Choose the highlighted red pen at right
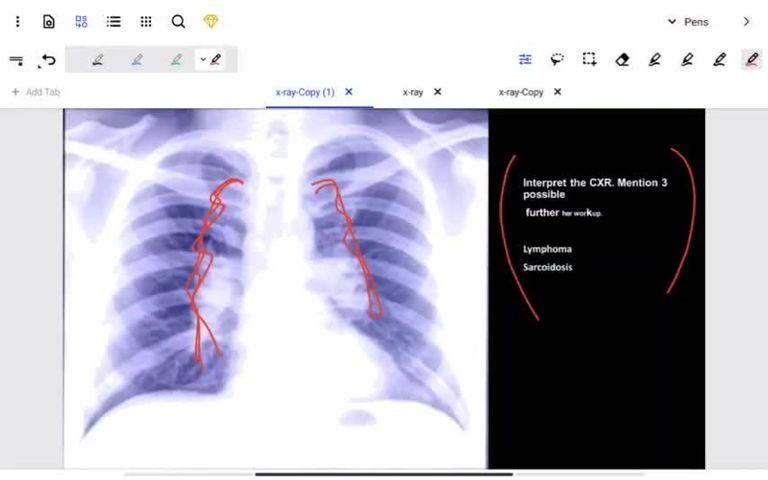Screen dimensions: 768x480 point(752,60)
